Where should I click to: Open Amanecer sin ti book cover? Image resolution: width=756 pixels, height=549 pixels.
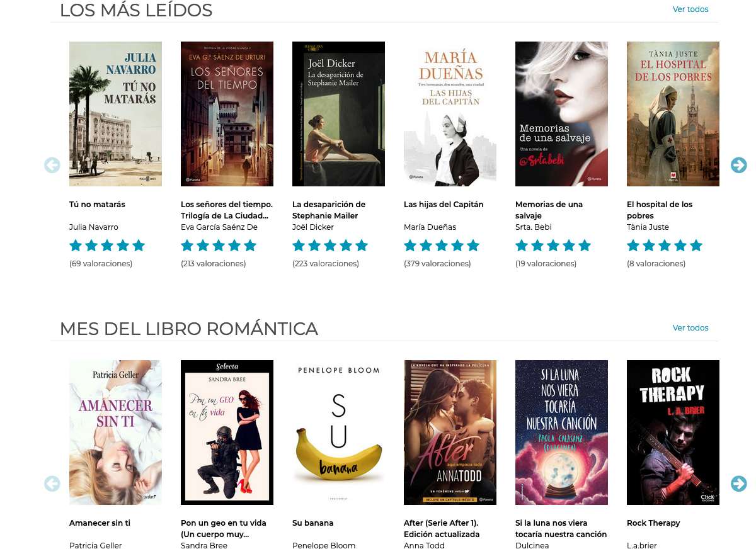pos(115,433)
